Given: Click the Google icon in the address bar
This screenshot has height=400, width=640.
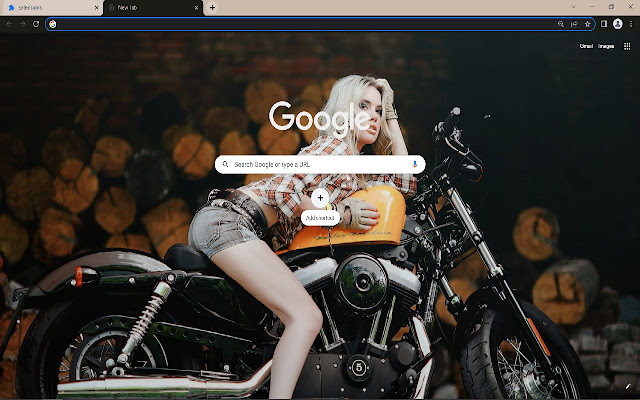Looking at the screenshot, I should pos(53,24).
